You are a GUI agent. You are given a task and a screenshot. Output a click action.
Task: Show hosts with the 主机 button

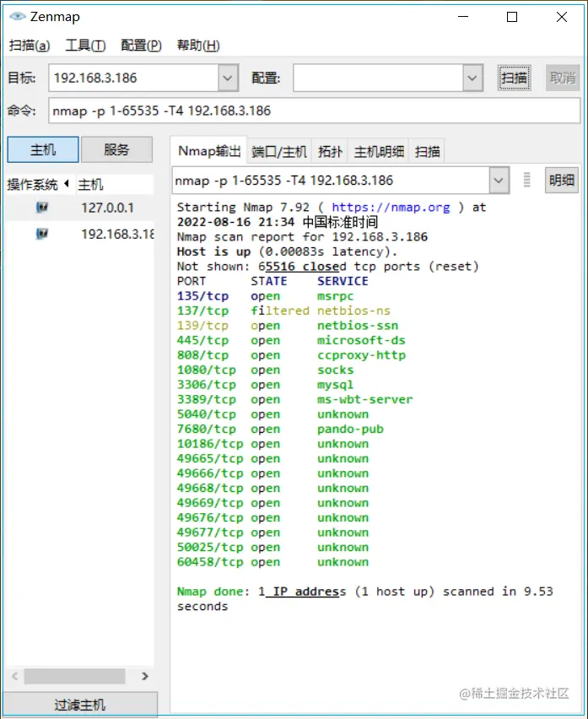click(43, 149)
